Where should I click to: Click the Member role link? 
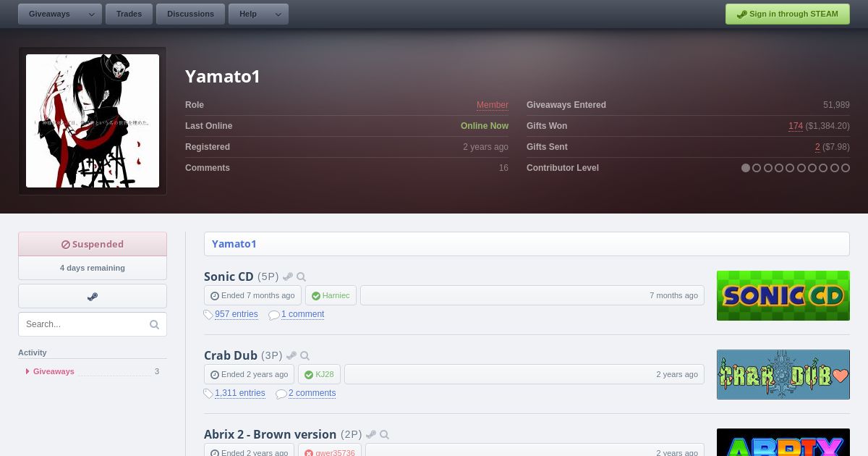[493, 105]
